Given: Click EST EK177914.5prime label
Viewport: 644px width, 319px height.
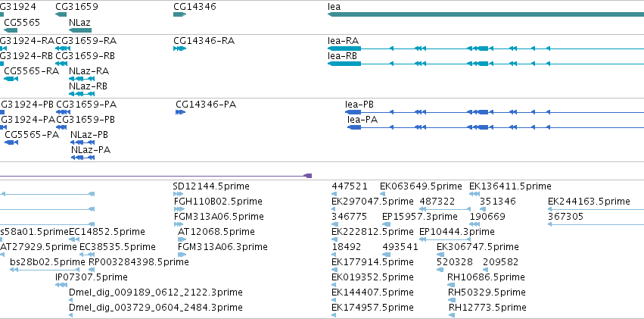Looking at the screenshot, I should point(372,262).
